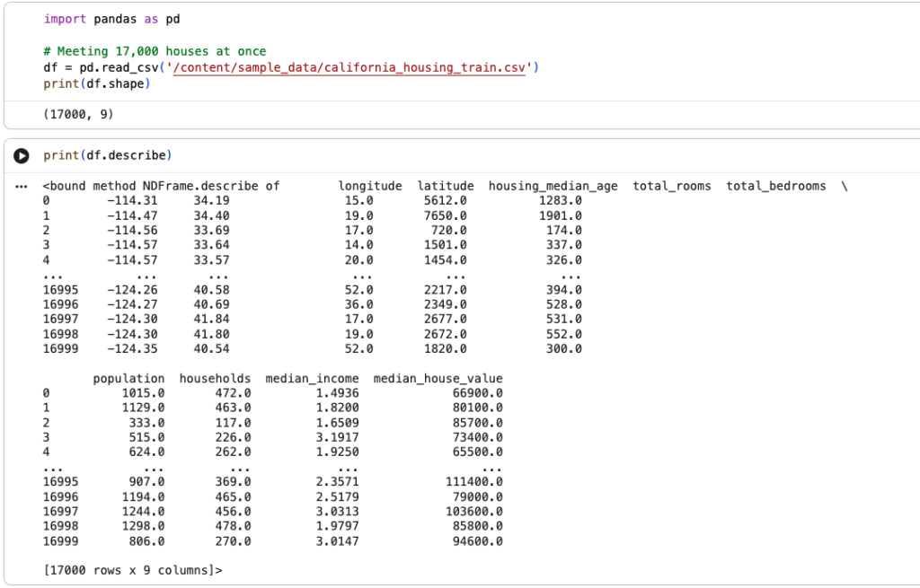Click the 'housing_median_age' column header
The image size is (920, 588).
pyautogui.click(x=553, y=187)
